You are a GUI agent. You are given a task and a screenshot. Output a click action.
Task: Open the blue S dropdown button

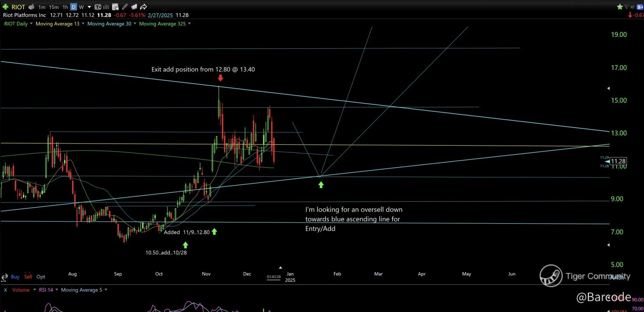coord(640,7)
